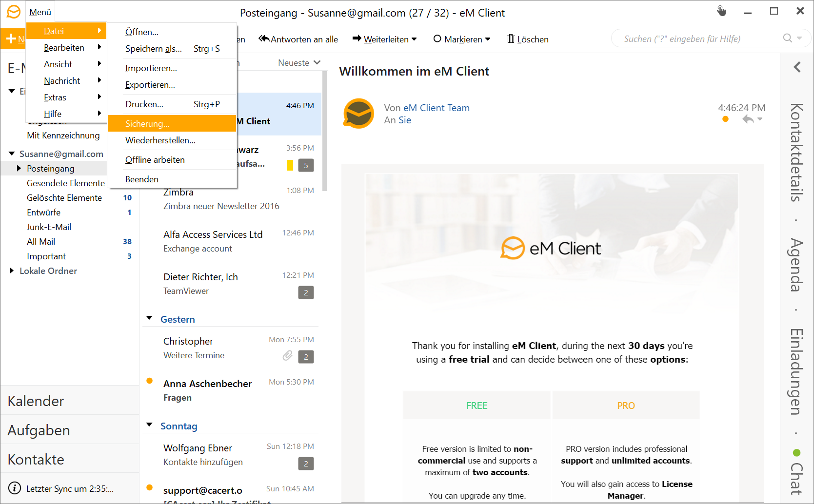Click the eM Client Team sender link
This screenshot has width=814, height=504.
pos(437,108)
